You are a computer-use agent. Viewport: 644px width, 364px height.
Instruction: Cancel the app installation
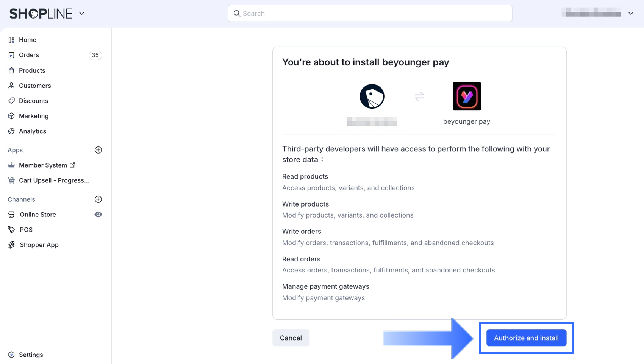(291, 338)
